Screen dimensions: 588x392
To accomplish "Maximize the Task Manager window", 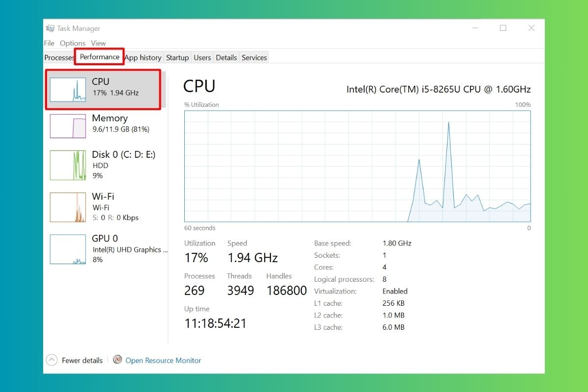I will tap(503, 28).
